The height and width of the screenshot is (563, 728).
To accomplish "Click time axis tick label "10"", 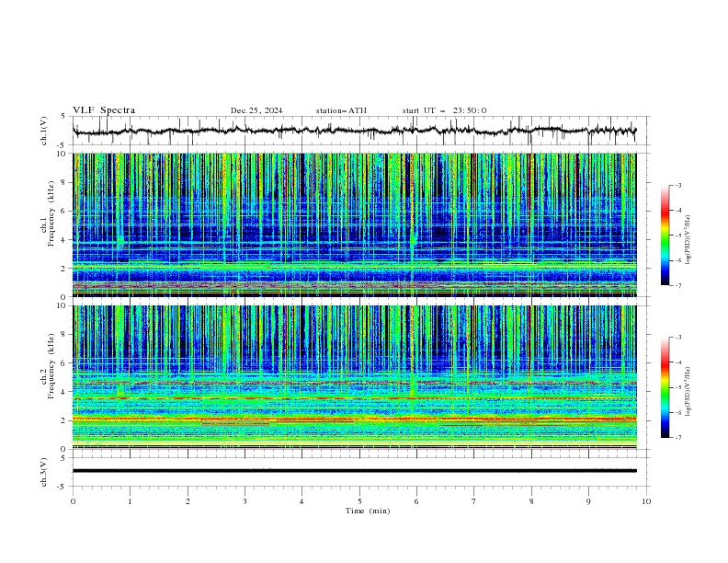I will (x=646, y=501).
